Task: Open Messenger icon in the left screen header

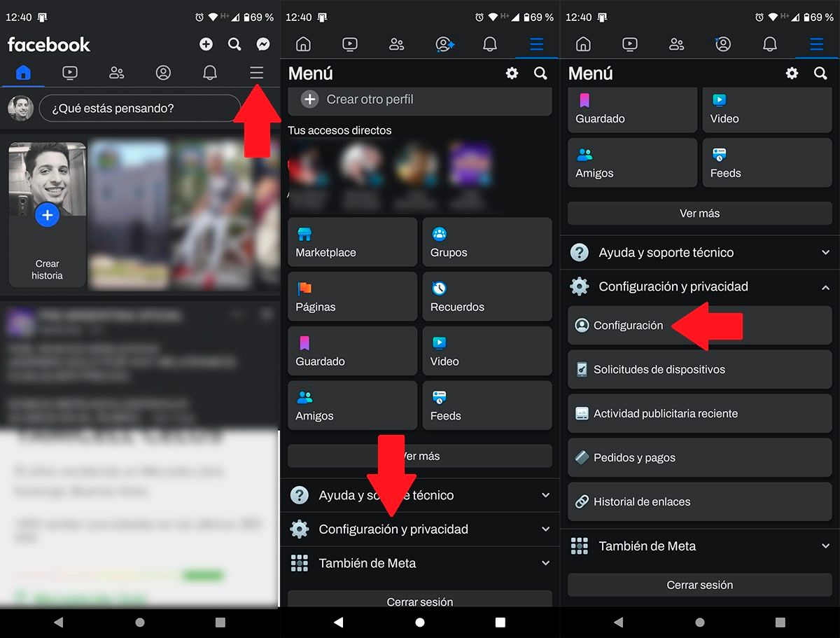Action: pos(263,44)
